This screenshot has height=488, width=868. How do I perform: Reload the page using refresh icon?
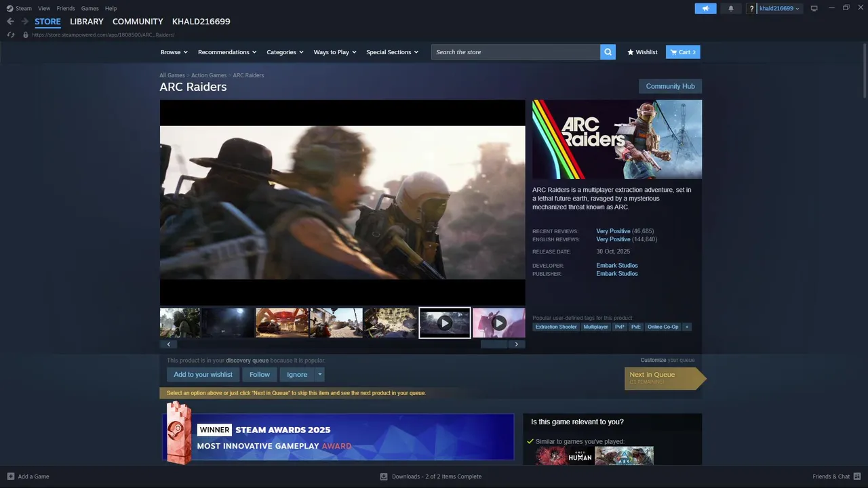(x=11, y=35)
